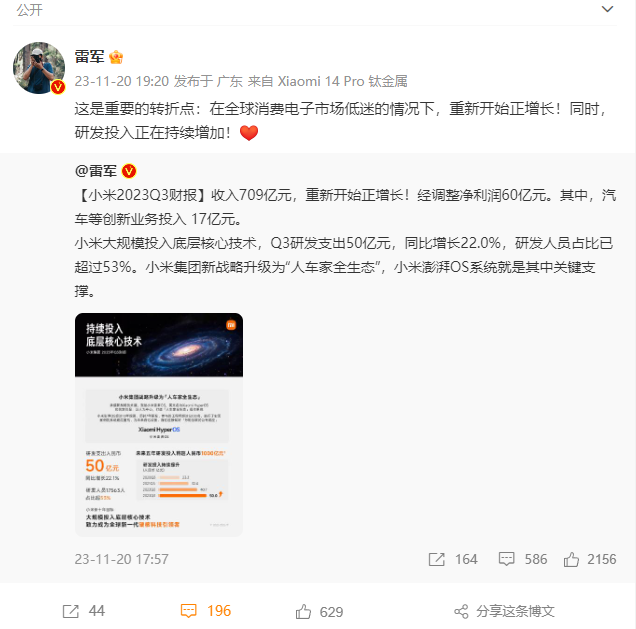Expand the chevron dropdown at top right
Viewport: 636px width, 629px height.
point(607,9)
